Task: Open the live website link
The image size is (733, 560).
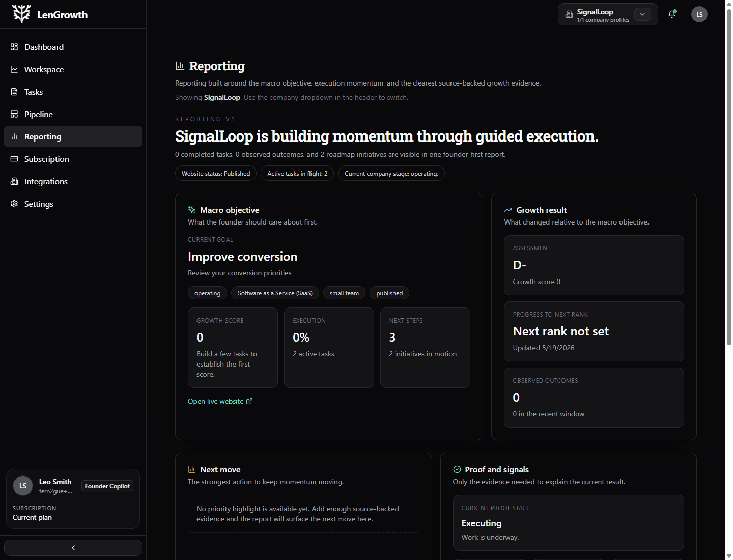Action: pos(220,401)
